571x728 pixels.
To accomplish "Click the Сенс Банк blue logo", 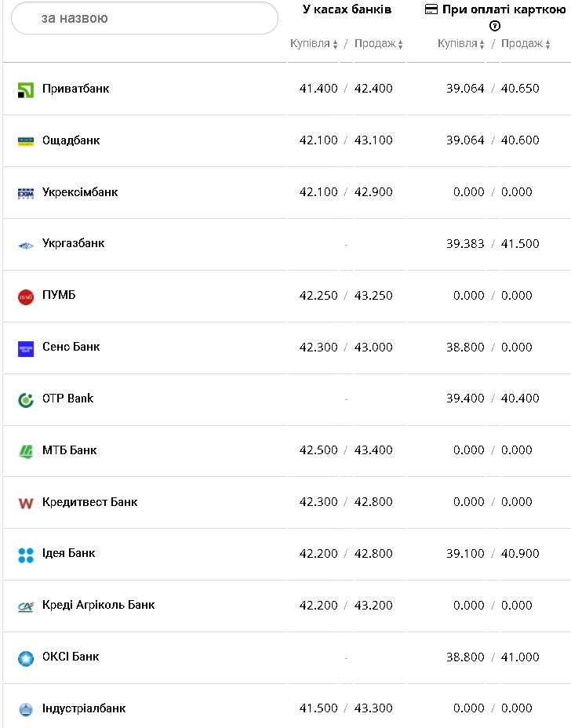I will (x=26, y=348).
